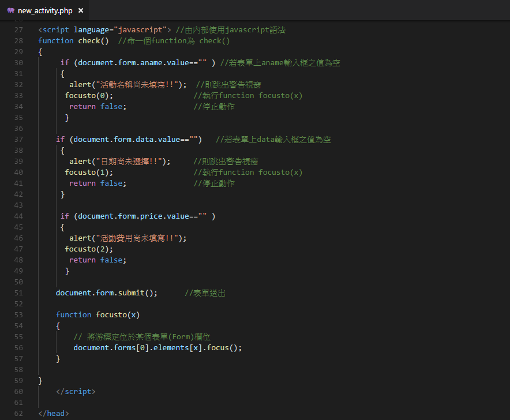The height and width of the screenshot is (420, 510).
Task: Click line number 53 in gutter
Action: (18, 315)
